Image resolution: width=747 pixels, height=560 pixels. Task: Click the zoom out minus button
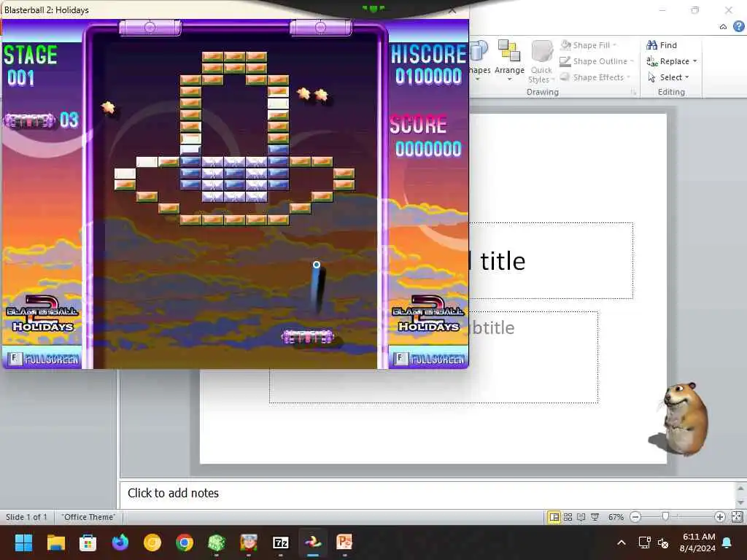(x=635, y=517)
